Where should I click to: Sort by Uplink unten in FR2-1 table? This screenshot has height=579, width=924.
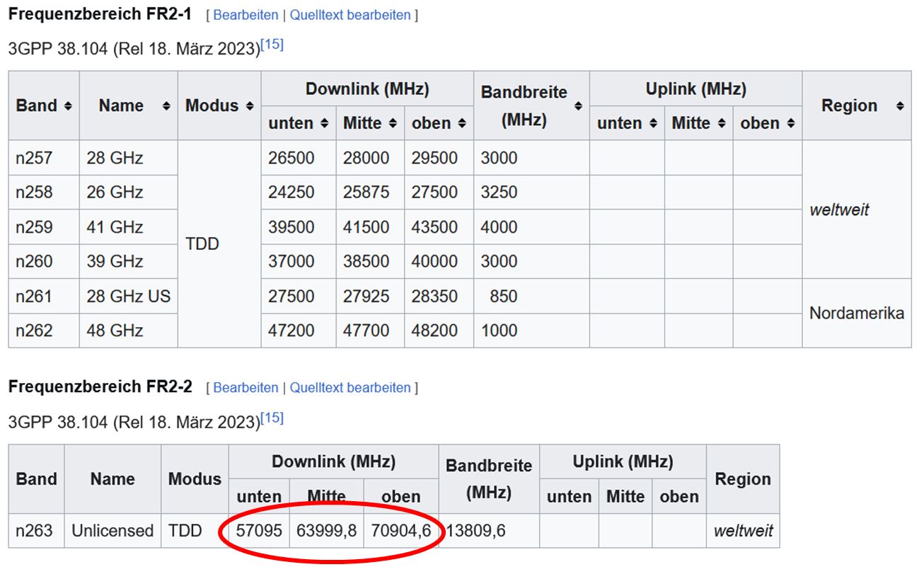[x=653, y=123]
